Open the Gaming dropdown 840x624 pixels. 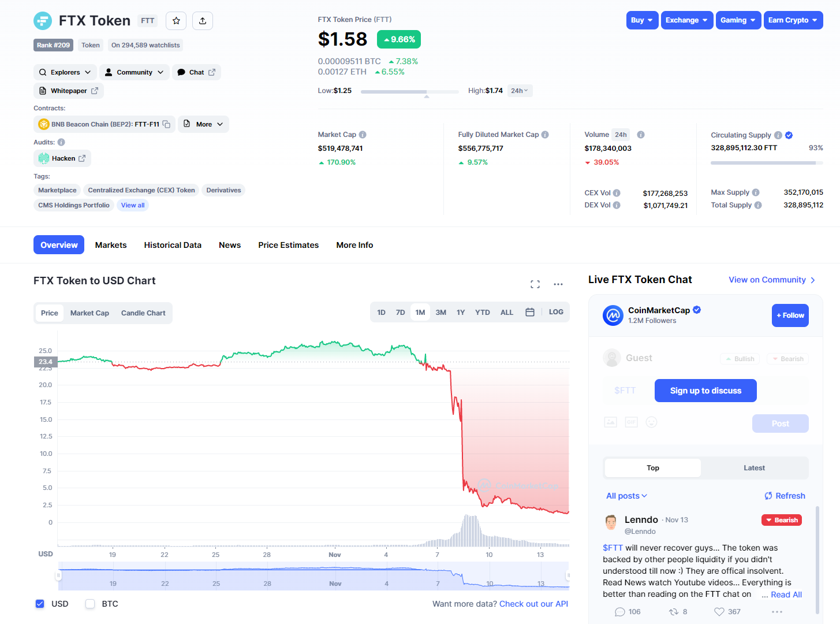click(x=738, y=20)
